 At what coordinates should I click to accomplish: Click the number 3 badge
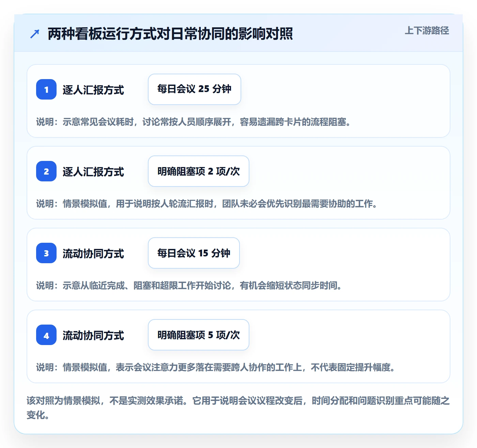pos(46,253)
